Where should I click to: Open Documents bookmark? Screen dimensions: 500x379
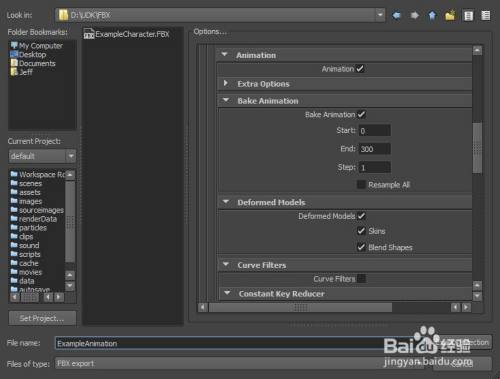point(33,63)
